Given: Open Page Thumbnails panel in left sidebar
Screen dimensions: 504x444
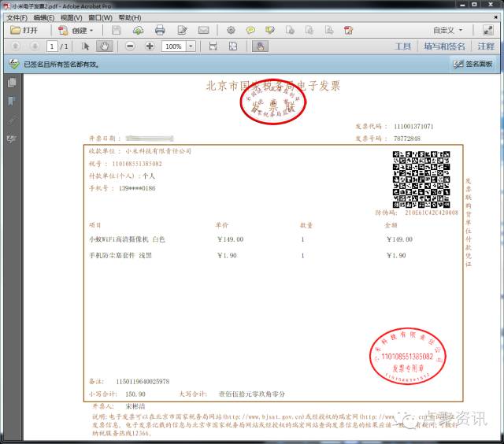Looking at the screenshot, I should click(12, 83).
